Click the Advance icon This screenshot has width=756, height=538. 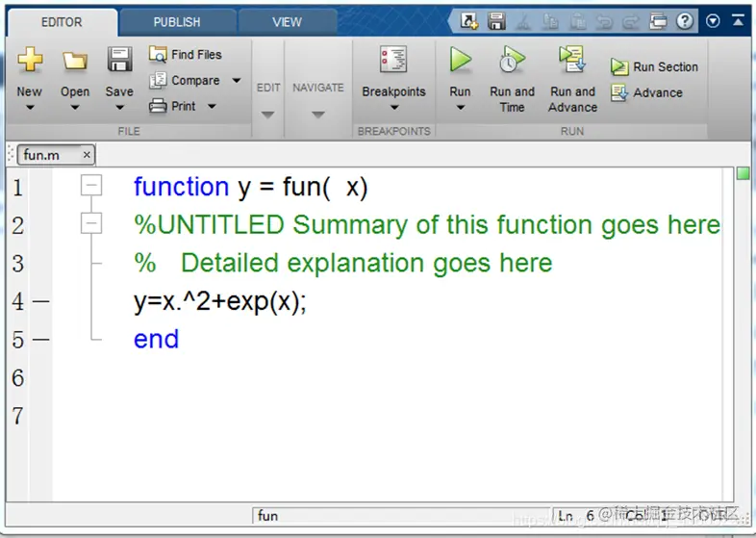[x=619, y=92]
